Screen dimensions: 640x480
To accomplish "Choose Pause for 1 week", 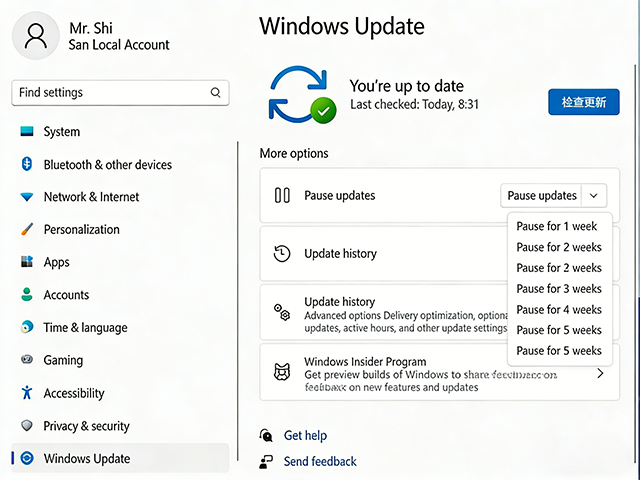I will click(556, 226).
